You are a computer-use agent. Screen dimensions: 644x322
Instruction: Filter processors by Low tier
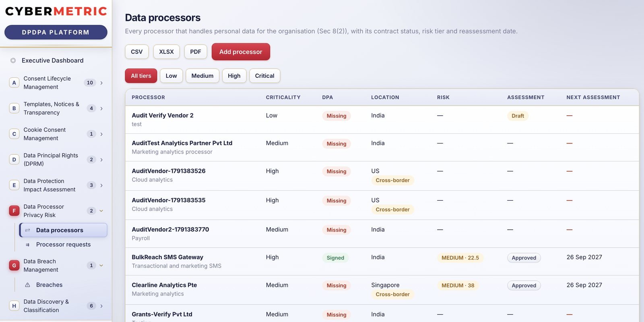(x=171, y=76)
